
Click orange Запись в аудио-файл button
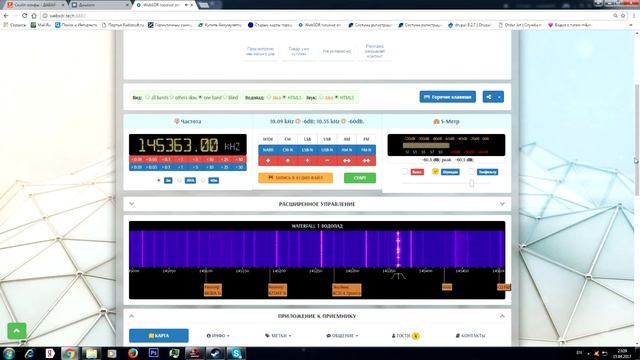(x=296, y=178)
